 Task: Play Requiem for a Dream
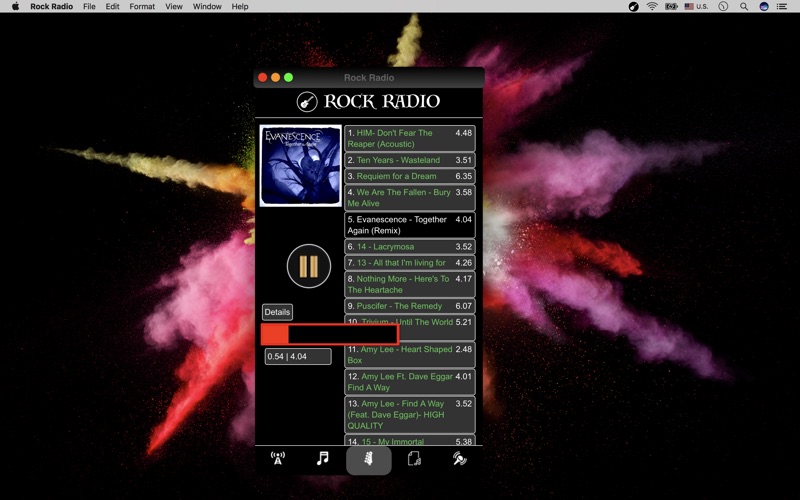click(x=410, y=176)
